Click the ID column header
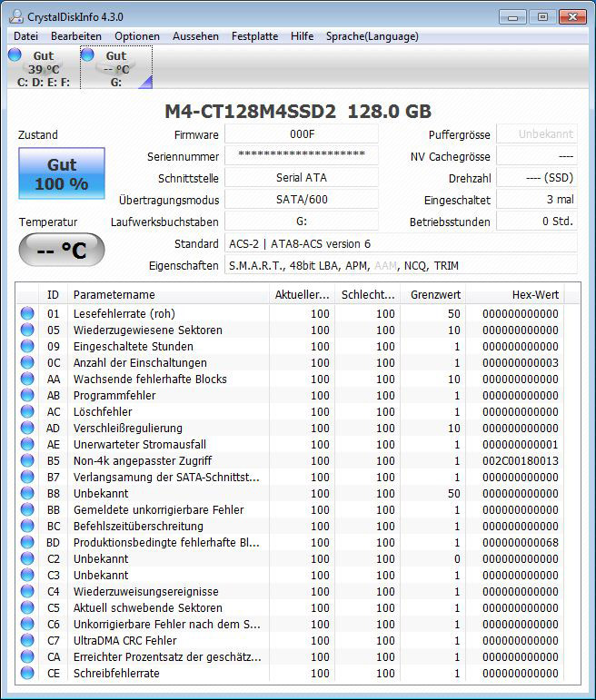Image resolution: width=596 pixels, height=700 pixels. [53, 295]
